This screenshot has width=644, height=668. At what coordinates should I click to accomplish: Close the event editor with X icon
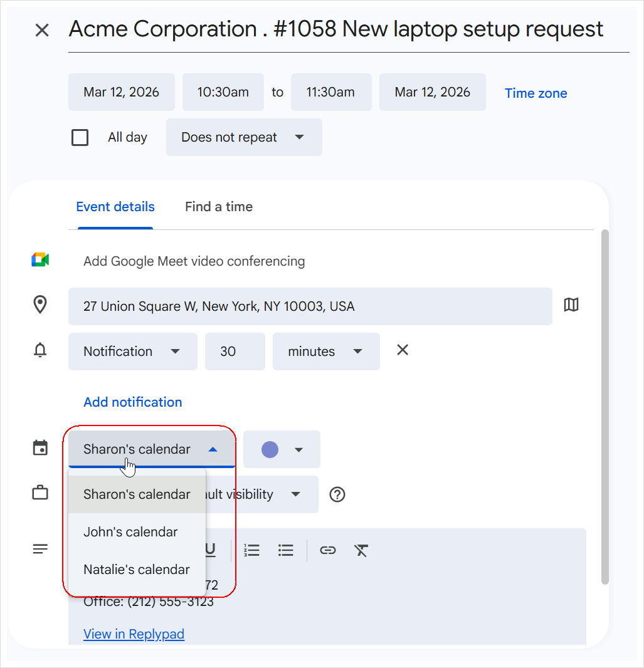point(42,30)
